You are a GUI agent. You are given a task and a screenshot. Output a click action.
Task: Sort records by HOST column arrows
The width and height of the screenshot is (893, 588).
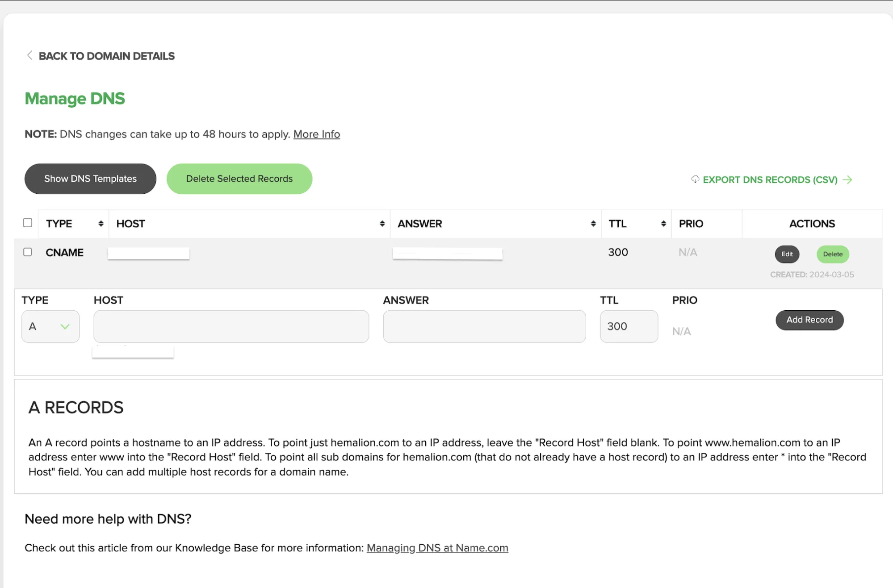pyautogui.click(x=382, y=224)
